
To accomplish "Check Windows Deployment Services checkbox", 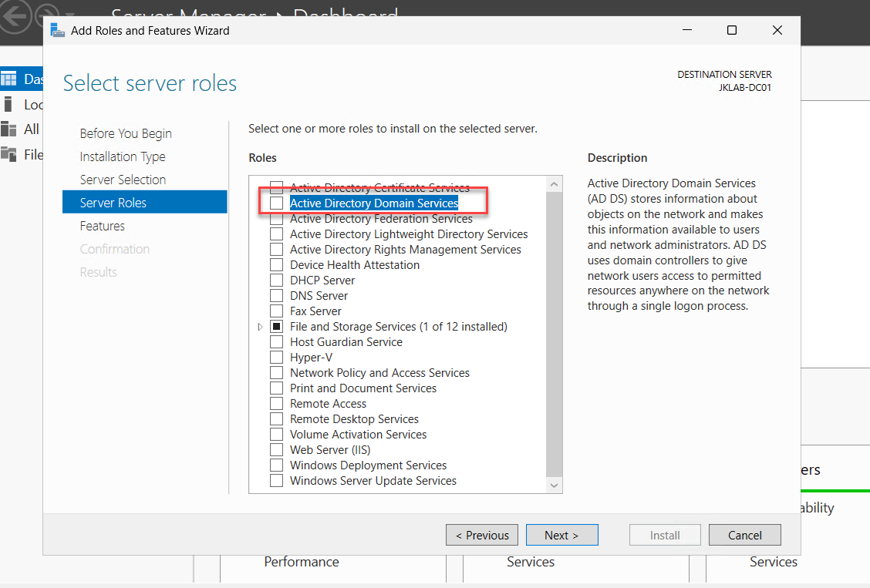I will click(276, 465).
